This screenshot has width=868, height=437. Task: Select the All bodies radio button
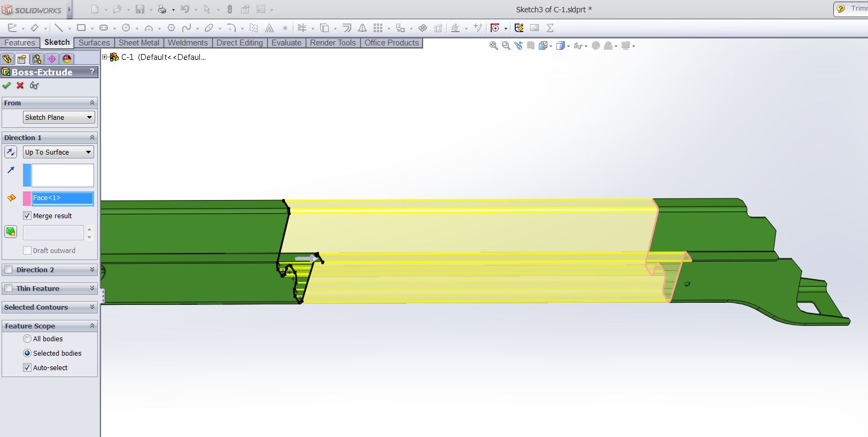[27, 339]
